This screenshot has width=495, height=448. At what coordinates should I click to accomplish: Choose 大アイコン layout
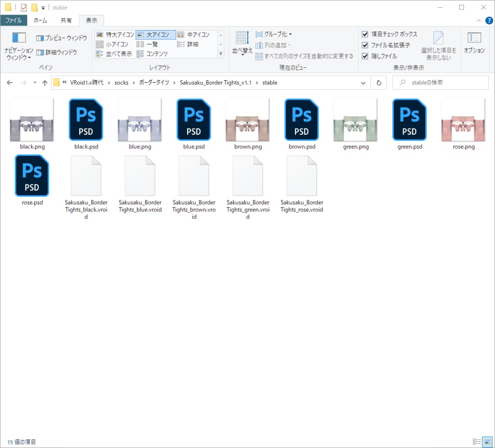pos(155,34)
